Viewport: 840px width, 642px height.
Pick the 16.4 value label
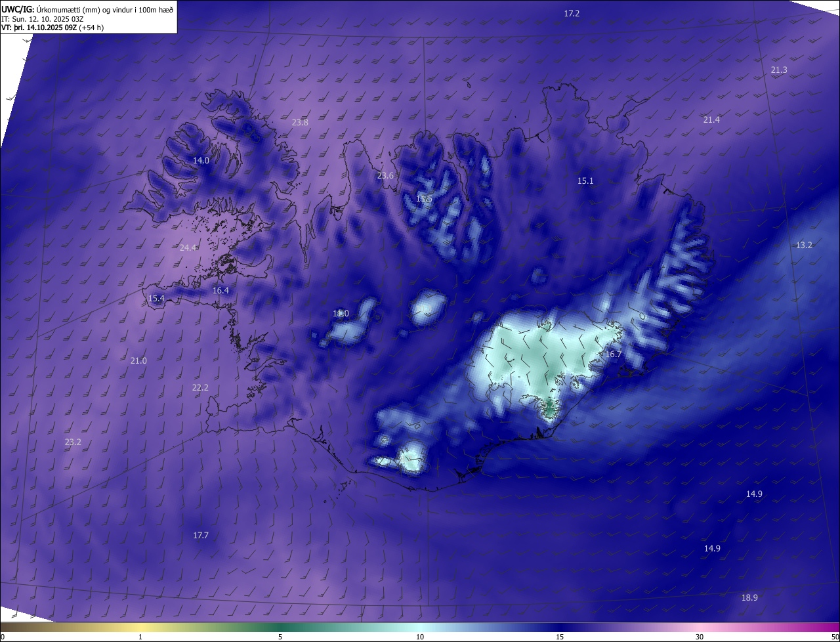(220, 290)
